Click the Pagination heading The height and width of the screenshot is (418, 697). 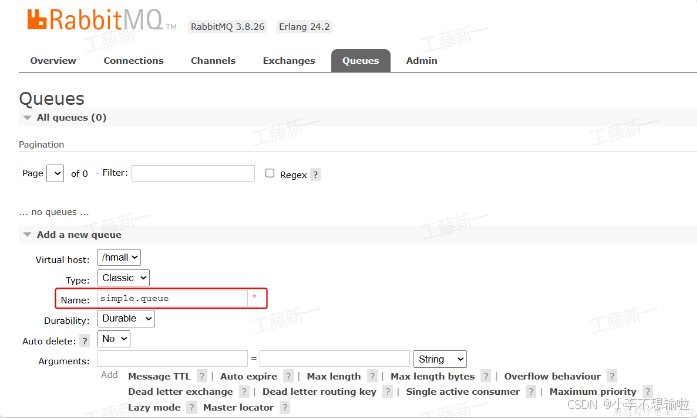[41, 145]
